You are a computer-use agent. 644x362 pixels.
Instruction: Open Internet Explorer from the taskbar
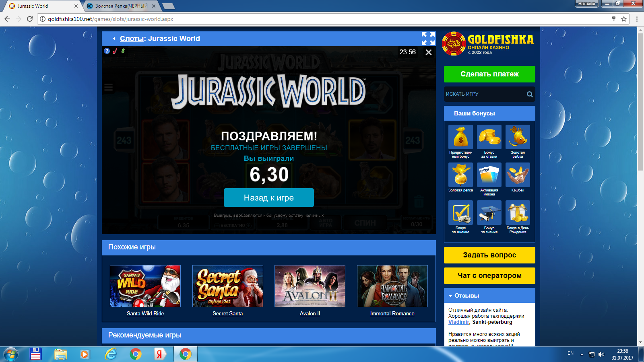click(111, 354)
